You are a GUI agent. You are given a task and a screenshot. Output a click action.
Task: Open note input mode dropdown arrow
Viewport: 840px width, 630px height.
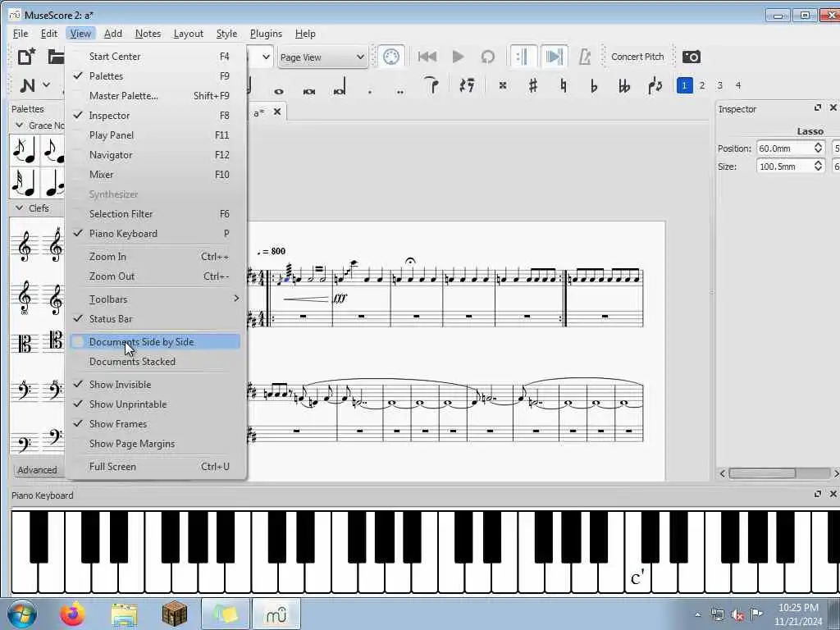pos(47,85)
